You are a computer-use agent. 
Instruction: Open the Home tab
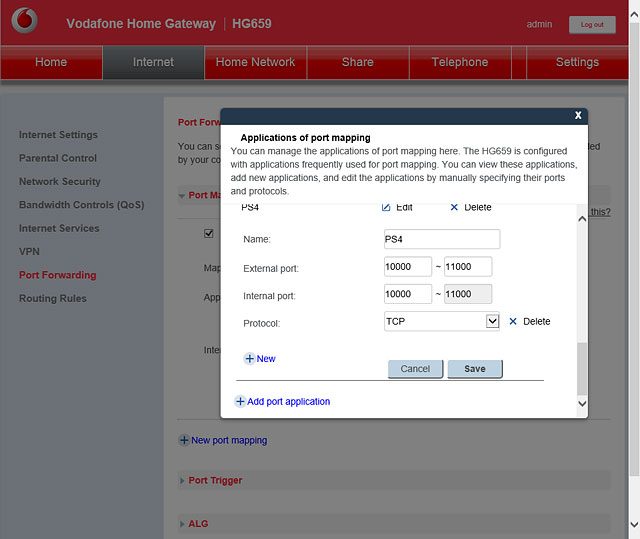coord(51,62)
